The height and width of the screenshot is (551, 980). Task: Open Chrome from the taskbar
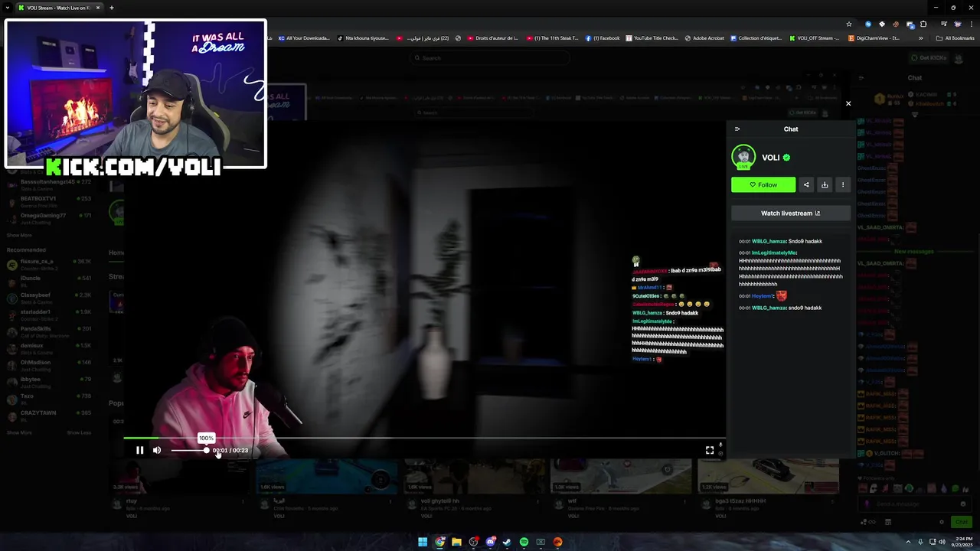point(439,542)
